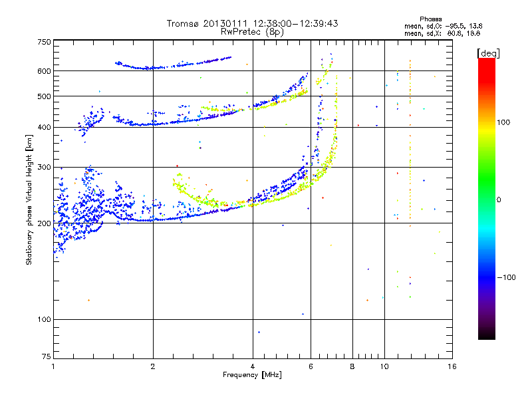Image resolution: width=532 pixels, height=399 pixels.
Task: Click the 'mean, sd,O: -95.5, 13.8' line
Action: point(443,26)
